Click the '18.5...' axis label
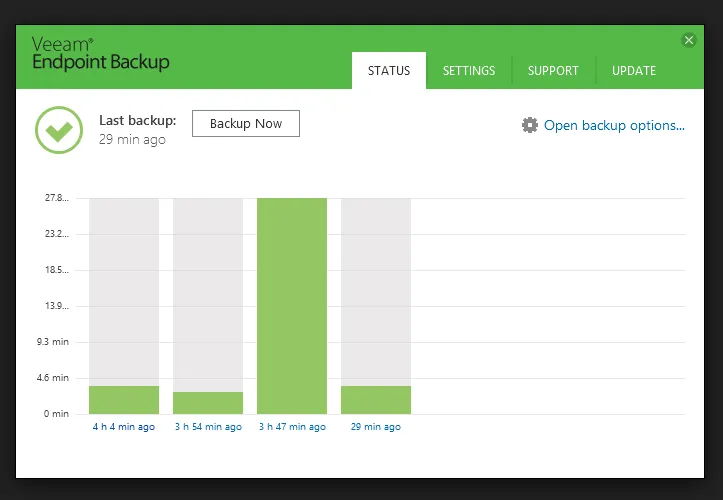Image resolution: width=723 pixels, height=500 pixels. point(57,270)
